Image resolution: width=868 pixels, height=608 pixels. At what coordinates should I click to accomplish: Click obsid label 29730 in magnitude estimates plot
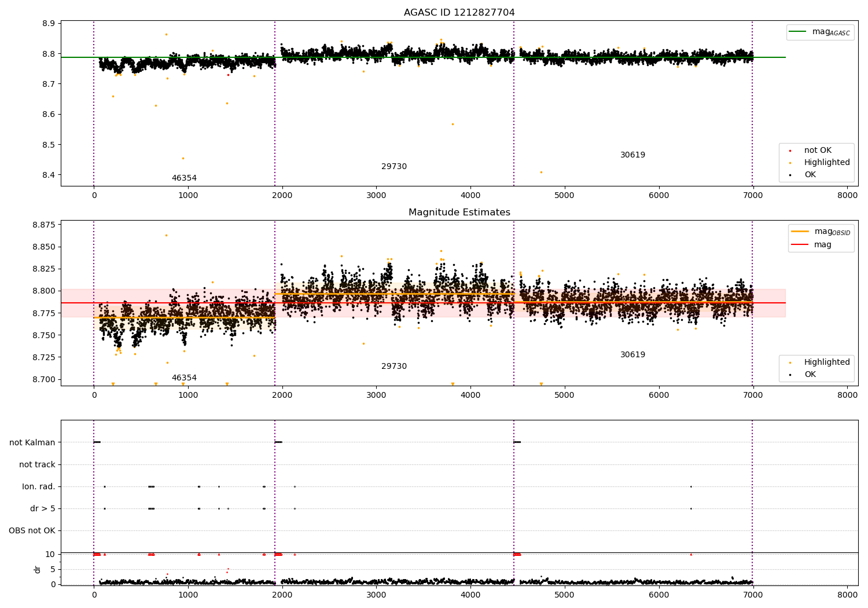[394, 367]
